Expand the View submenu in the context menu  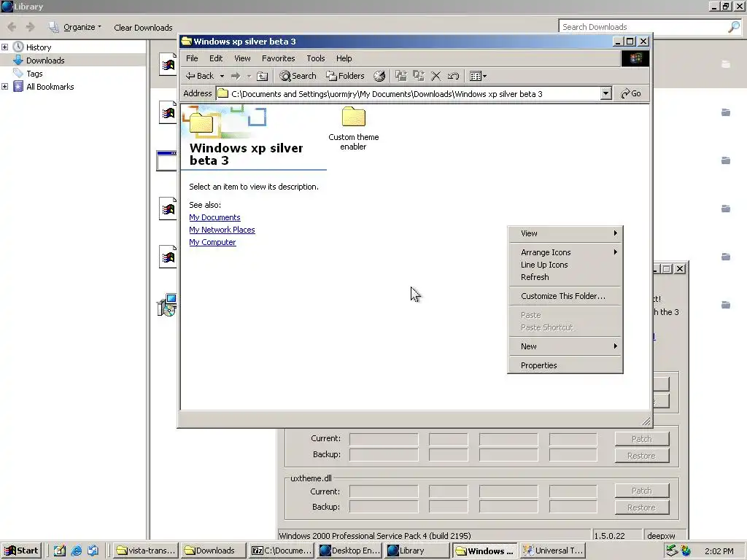565,233
